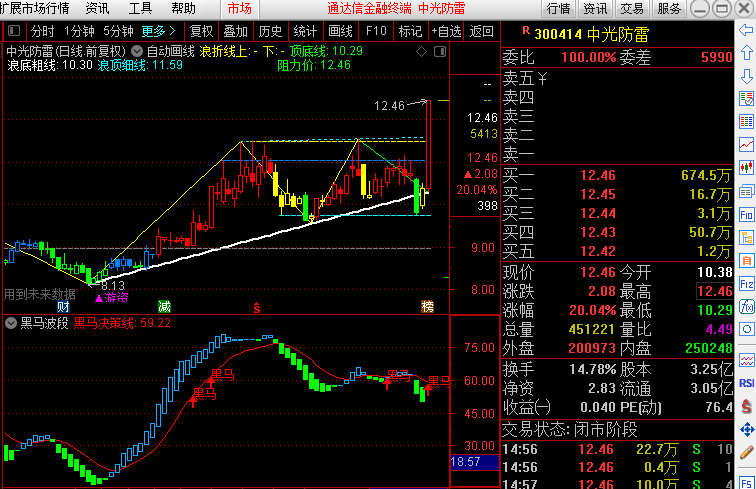Click the 300414 中光防雷 stock title
The width and height of the screenshot is (756, 489).
click(x=592, y=34)
